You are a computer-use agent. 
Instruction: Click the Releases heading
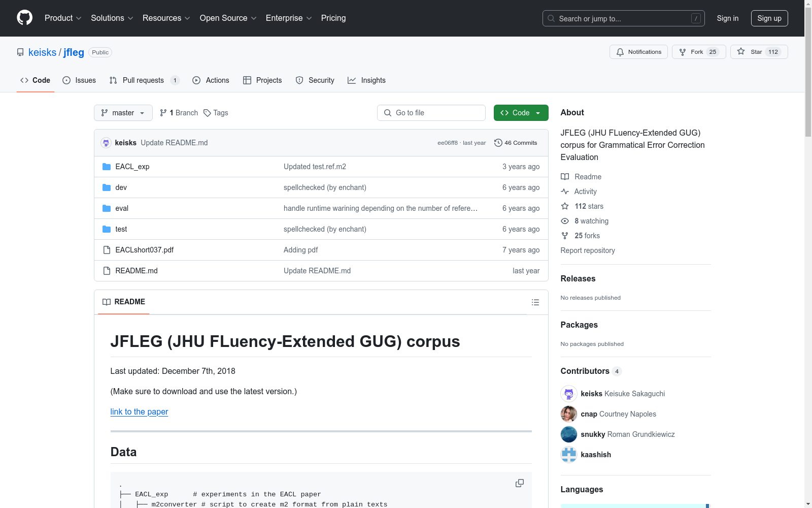tap(578, 278)
